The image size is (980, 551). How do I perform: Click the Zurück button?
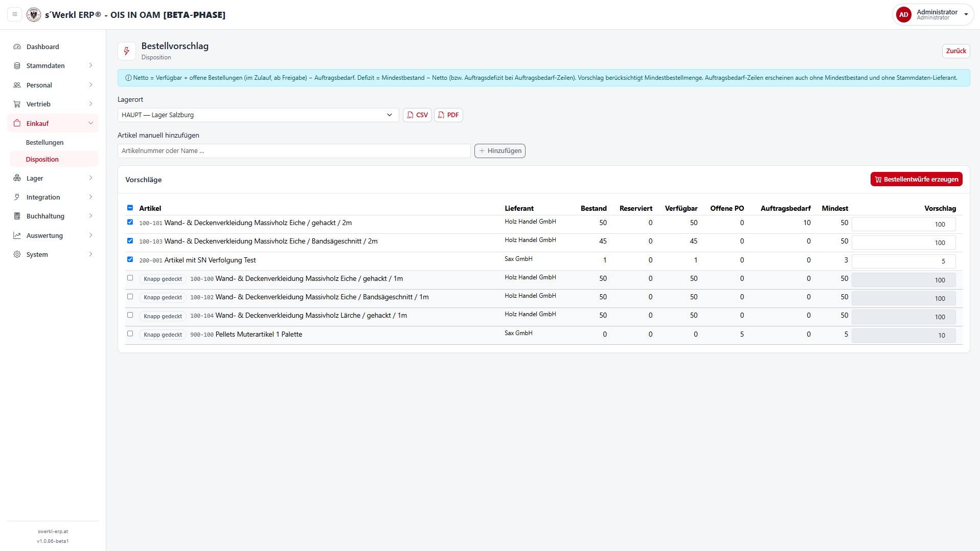(955, 51)
